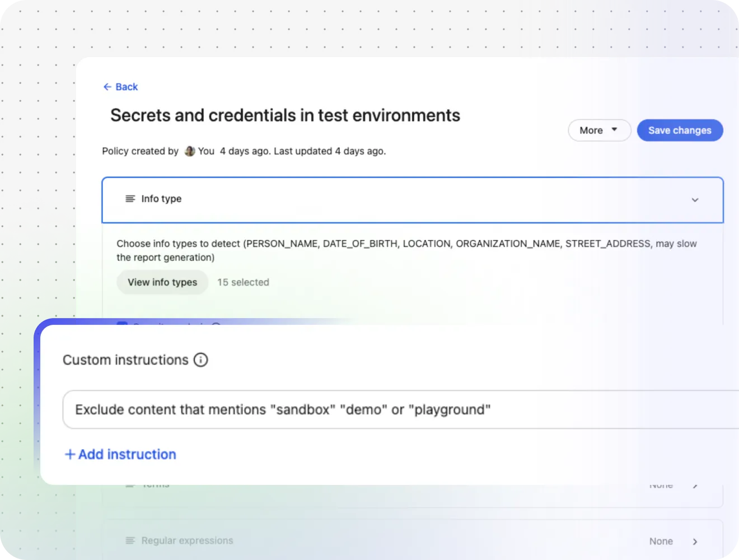Click the caret arrow inside More

614,129
